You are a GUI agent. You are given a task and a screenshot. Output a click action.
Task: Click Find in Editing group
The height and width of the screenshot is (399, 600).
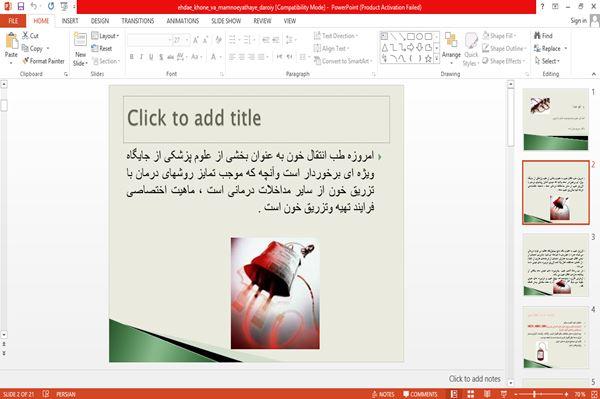coord(543,36)
